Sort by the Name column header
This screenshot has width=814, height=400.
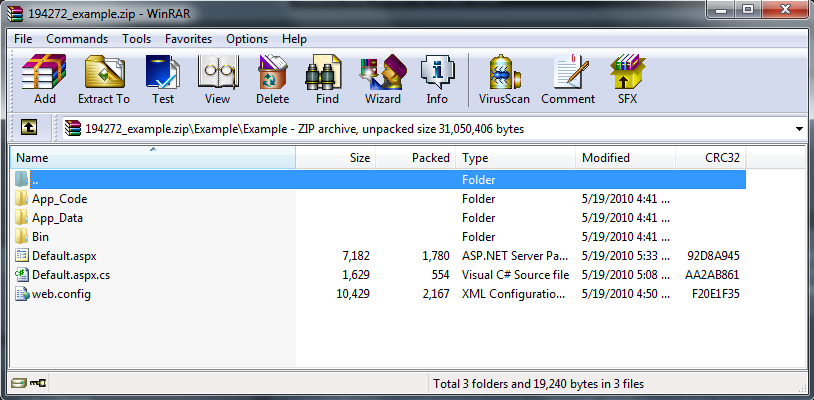[x=154, y=158]
